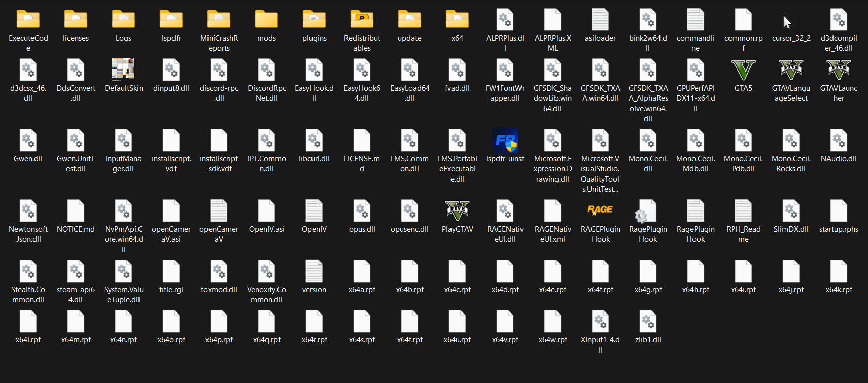Select the 'x64k.rpf' file name

pyautogui.click(x=839, y=290)
